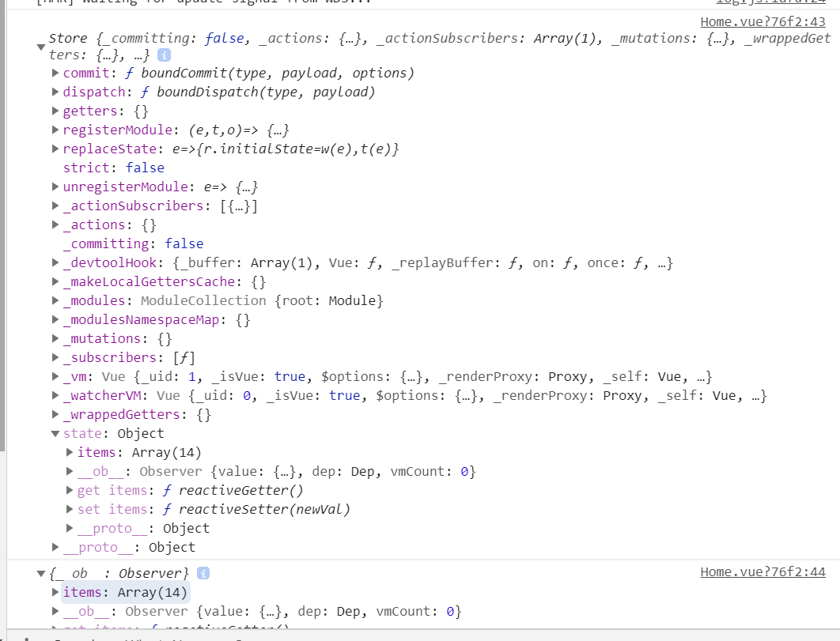Expand the _wrappedGetters object

(x=55, y=414)
